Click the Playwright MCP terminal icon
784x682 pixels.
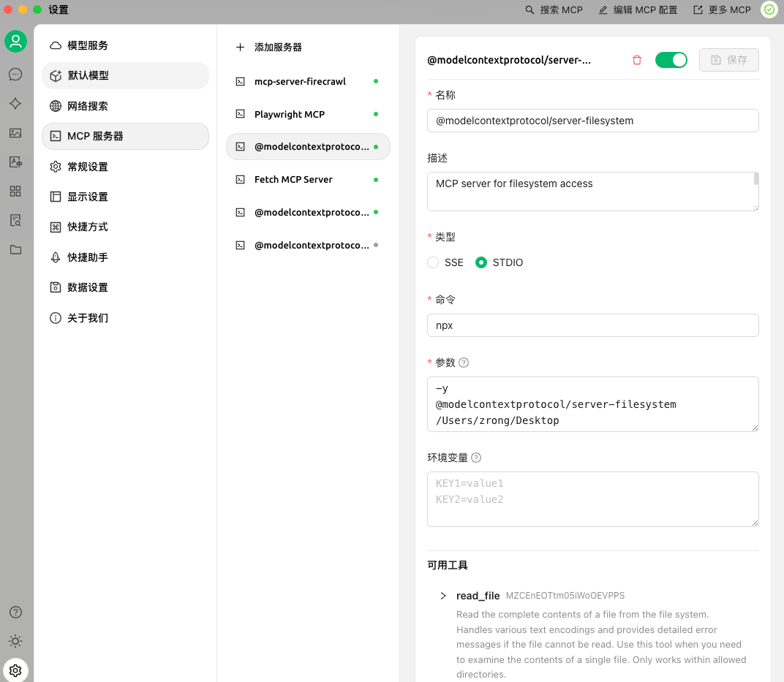click(241, 114)
